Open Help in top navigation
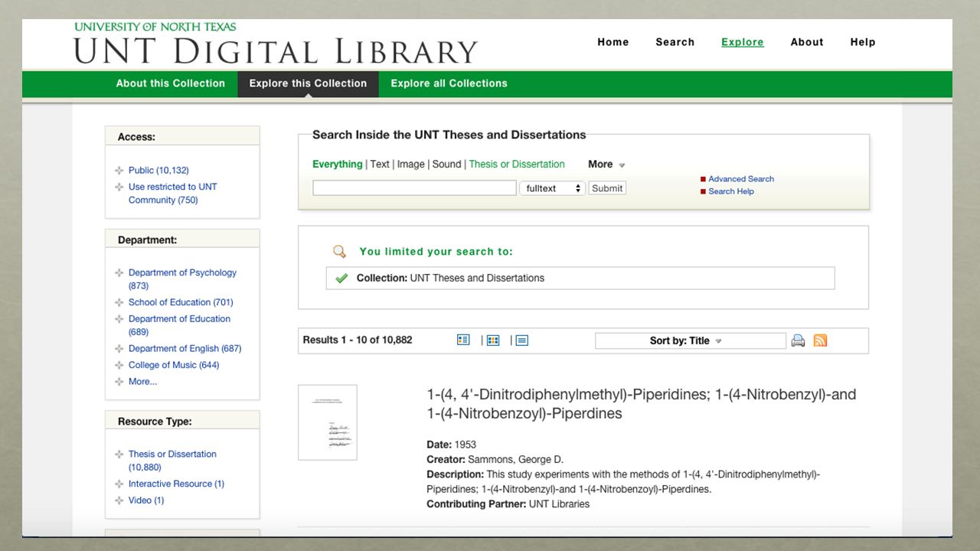 tap(863, 42)
